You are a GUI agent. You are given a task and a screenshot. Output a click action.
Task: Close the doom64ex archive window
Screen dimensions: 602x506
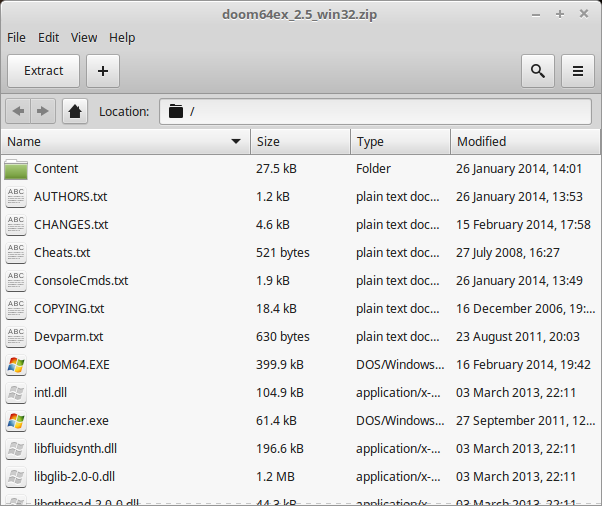584,14
